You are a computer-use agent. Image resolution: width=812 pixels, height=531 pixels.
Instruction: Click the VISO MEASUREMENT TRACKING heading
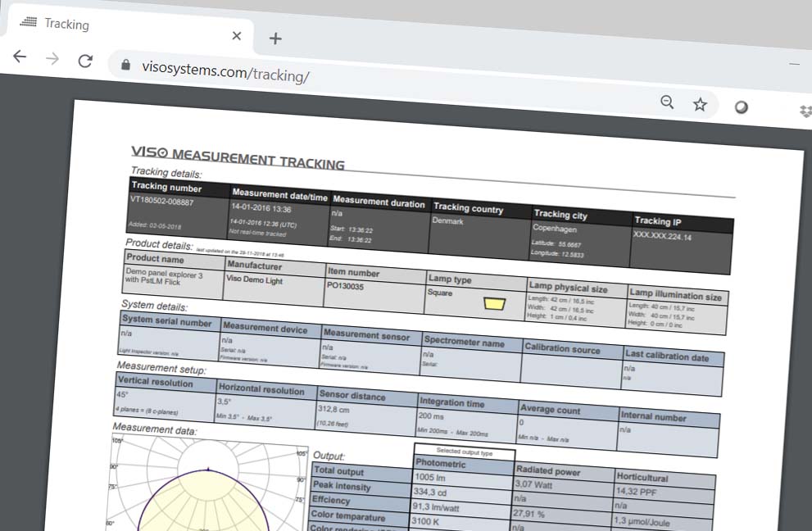click(238, 157)
